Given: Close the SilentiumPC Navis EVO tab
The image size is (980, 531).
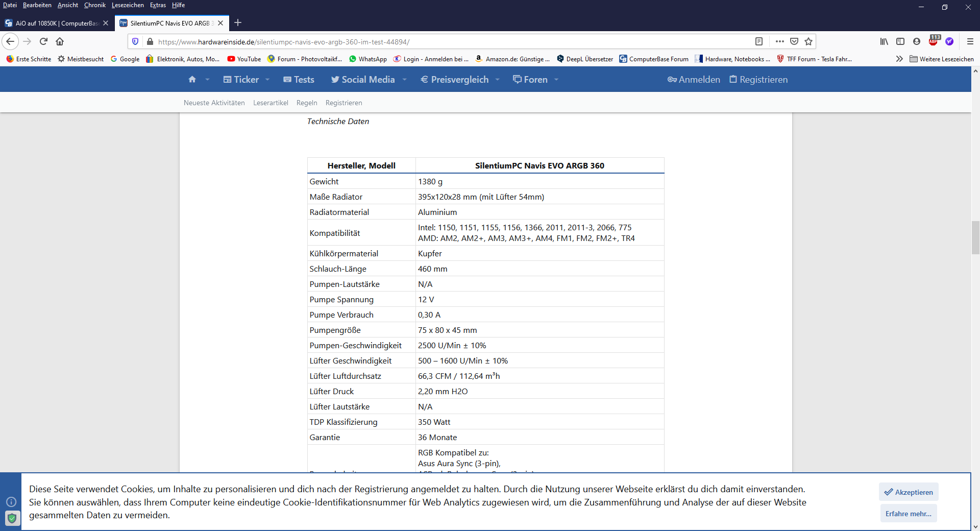Looking at the screenshot, I should (x=220, y=23).
